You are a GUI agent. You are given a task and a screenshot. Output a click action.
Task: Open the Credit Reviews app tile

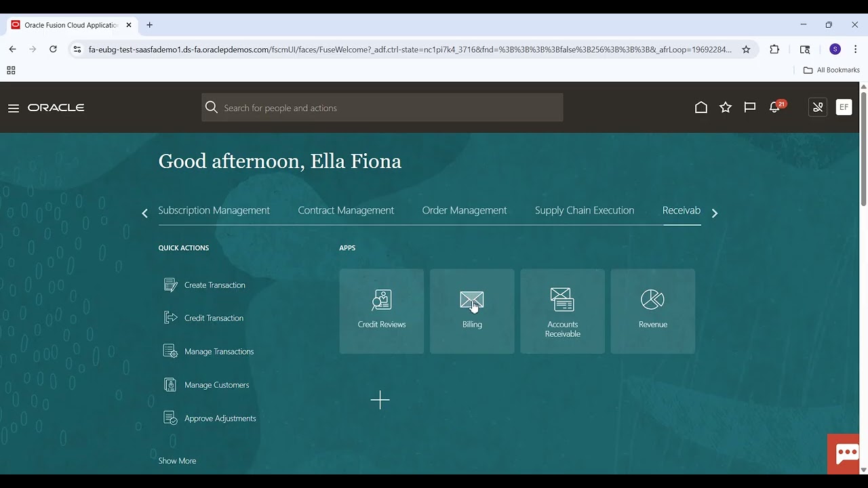pyautogui.click(x=382, y=311)
